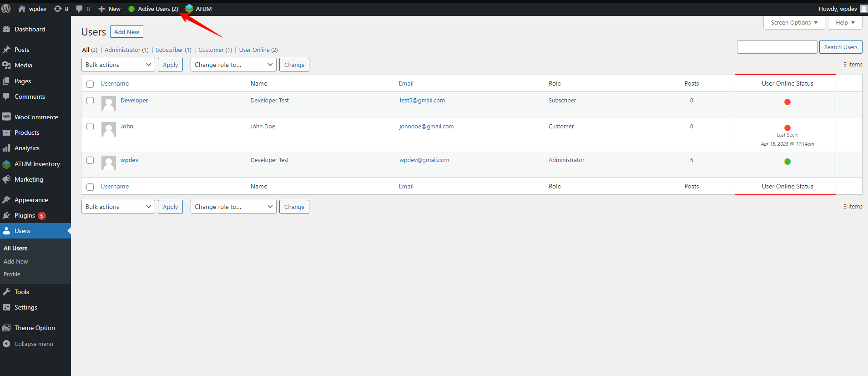The width and height of the screenshot is (868, 376).
Task: Click wpdev's green online status dot
Action: tap(787, 162)
